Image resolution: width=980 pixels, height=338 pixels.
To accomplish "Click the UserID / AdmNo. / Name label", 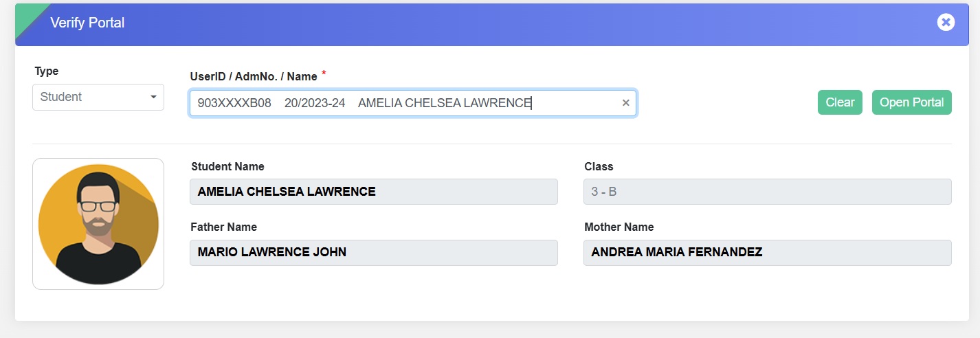I will pos(254,76).
